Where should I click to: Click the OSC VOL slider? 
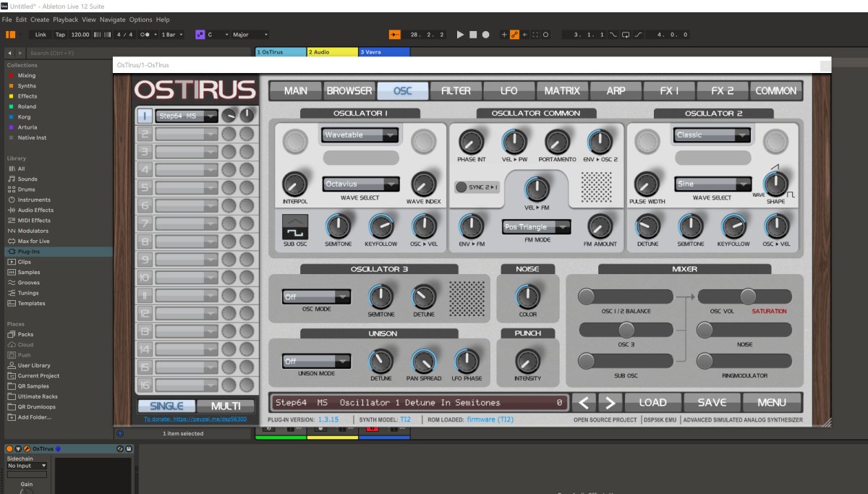tap(744, 297)
